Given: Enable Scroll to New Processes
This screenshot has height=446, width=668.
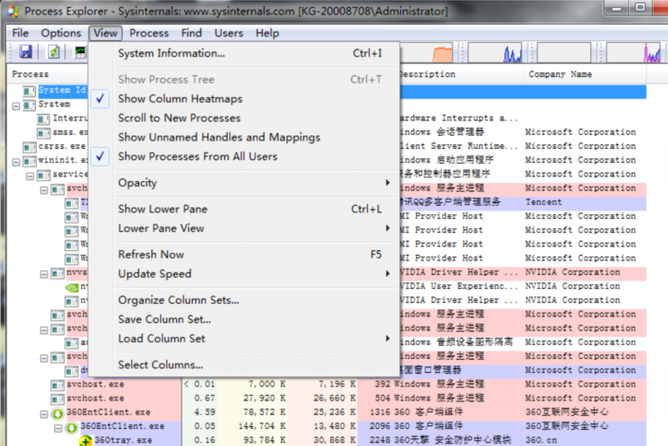Looking at the screenshot, I should pos(178,118).
